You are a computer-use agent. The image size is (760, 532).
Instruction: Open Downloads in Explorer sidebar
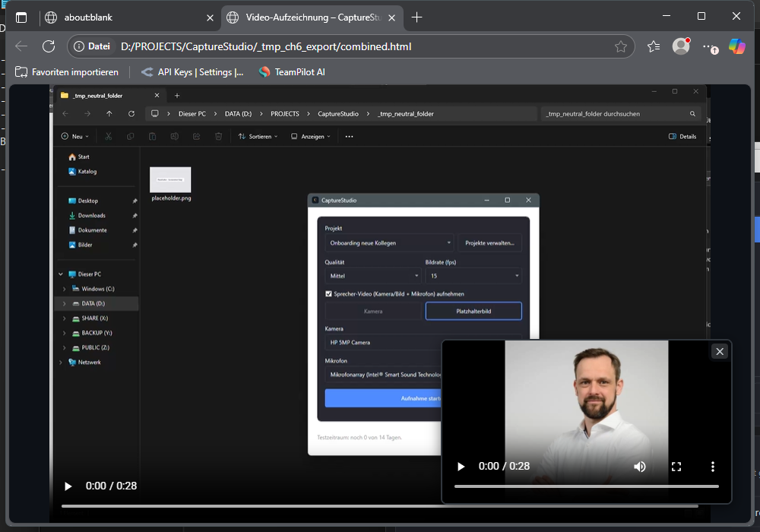(87, 216)
